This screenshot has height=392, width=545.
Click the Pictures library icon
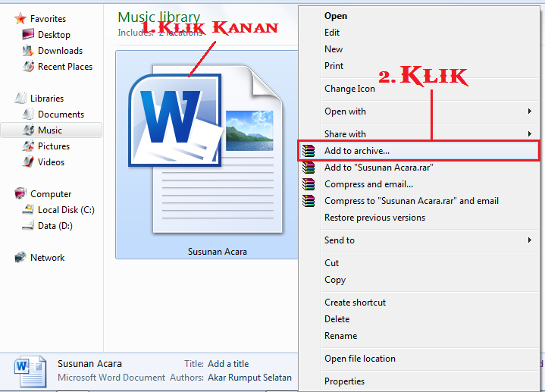pos(28,146)
